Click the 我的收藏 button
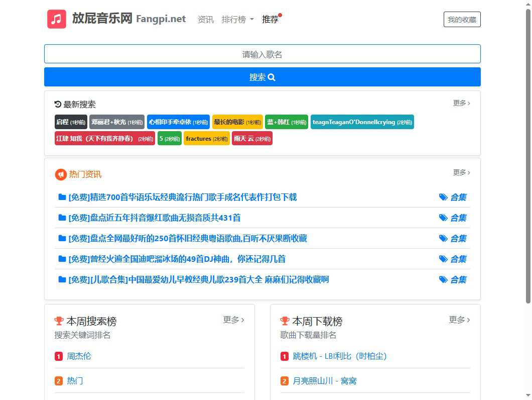The image size is (532, 400). [x=461, y=19]
